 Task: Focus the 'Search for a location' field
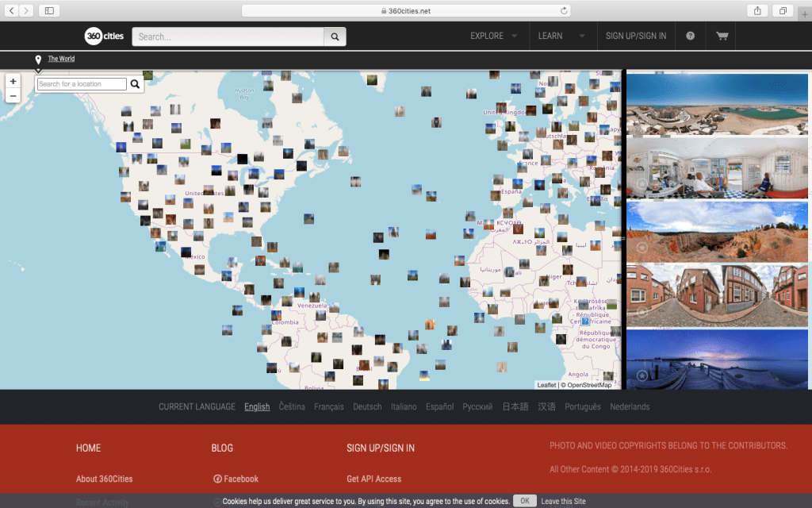pyautogui.click(x=82, y=84)
